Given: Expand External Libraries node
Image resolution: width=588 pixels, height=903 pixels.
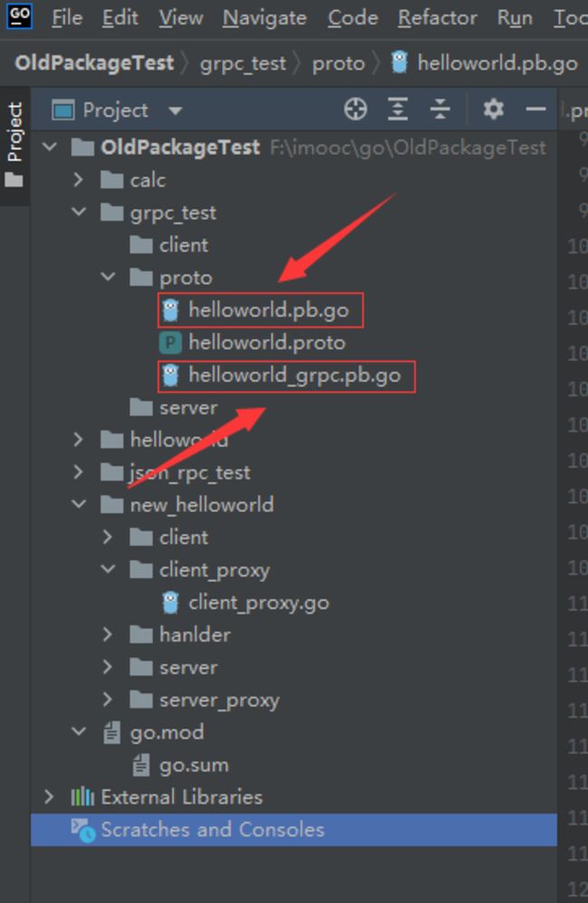Looking at the screenshot, I should click(x=49, y=798).
